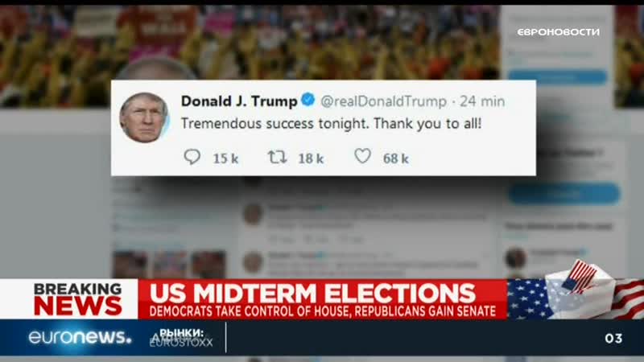Click the 18 k retweet count
Image resolution: width=644 pixels, height=362 pixels.
click(311, 158)
